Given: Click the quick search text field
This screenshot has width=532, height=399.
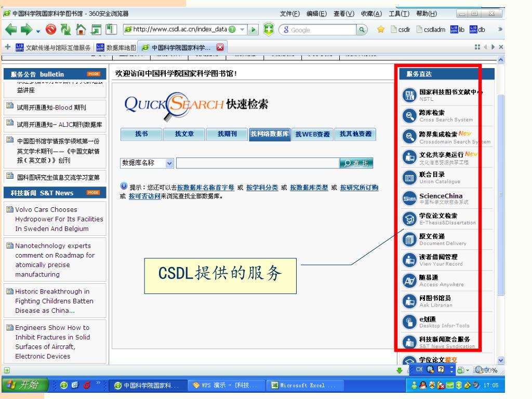Looking at the screenshot, I should (258, 163).
